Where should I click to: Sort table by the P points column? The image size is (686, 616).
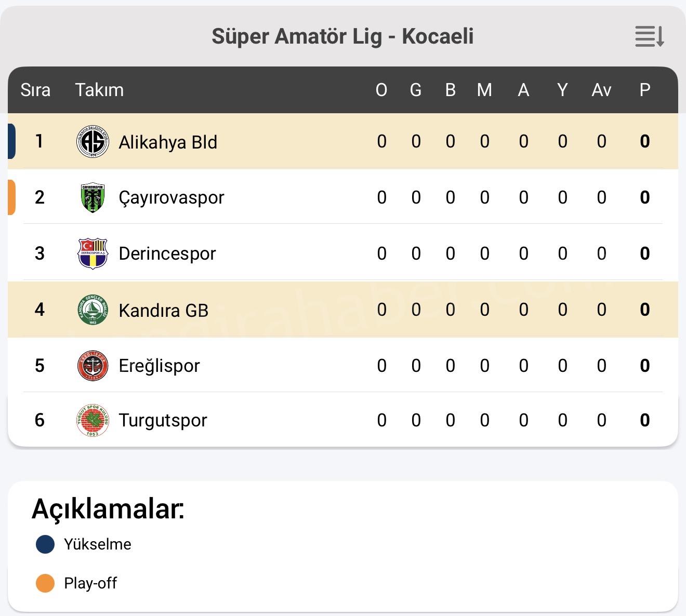click(x=645, y=90)
